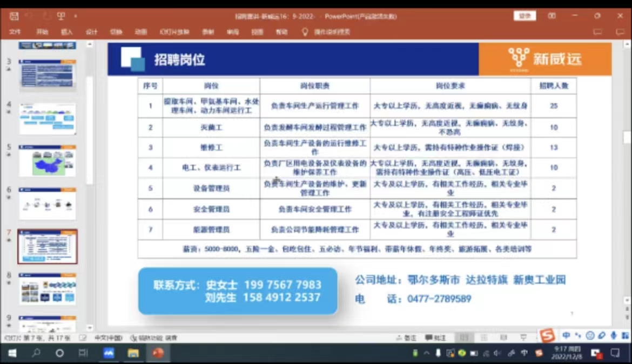
Task: Open the quick access toolbar customize dropdown
Action: pyautogui.click(x=76, y=16)
